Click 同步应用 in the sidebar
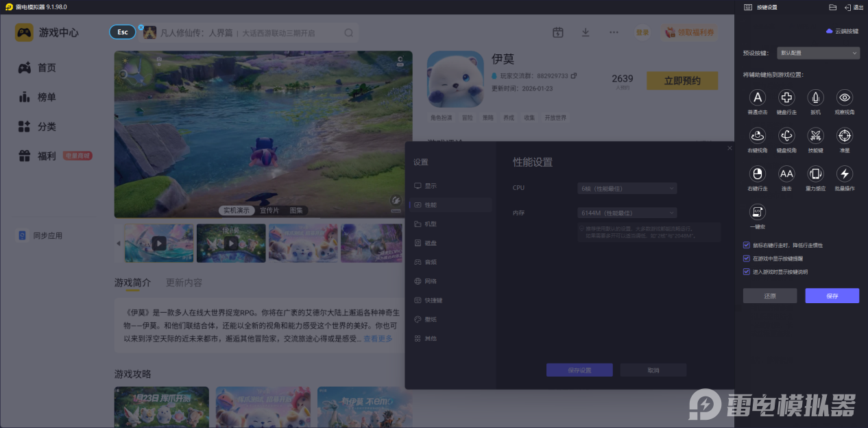The width and height of the screenshot is (868, 428). tap(40, 235)
